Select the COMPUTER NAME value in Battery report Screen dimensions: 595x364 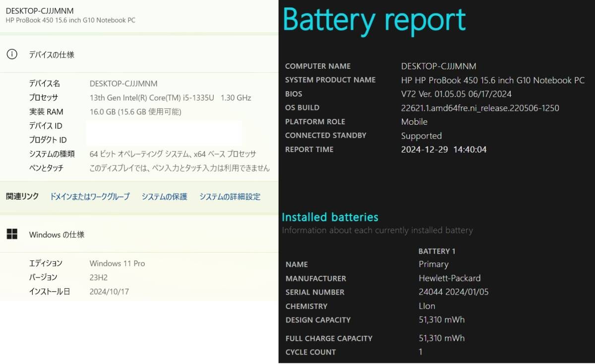[439, 66]
